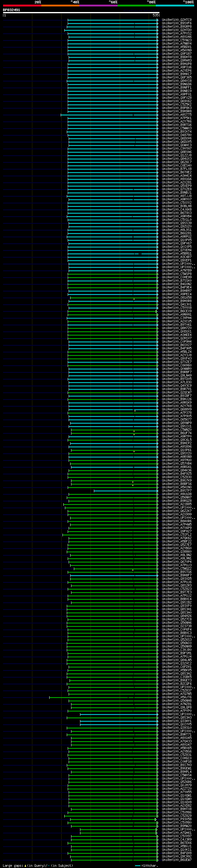Viewport: 197px width, 868px height.
Task: Select UniRef100_O65677 entry
Action: (176, 419)
